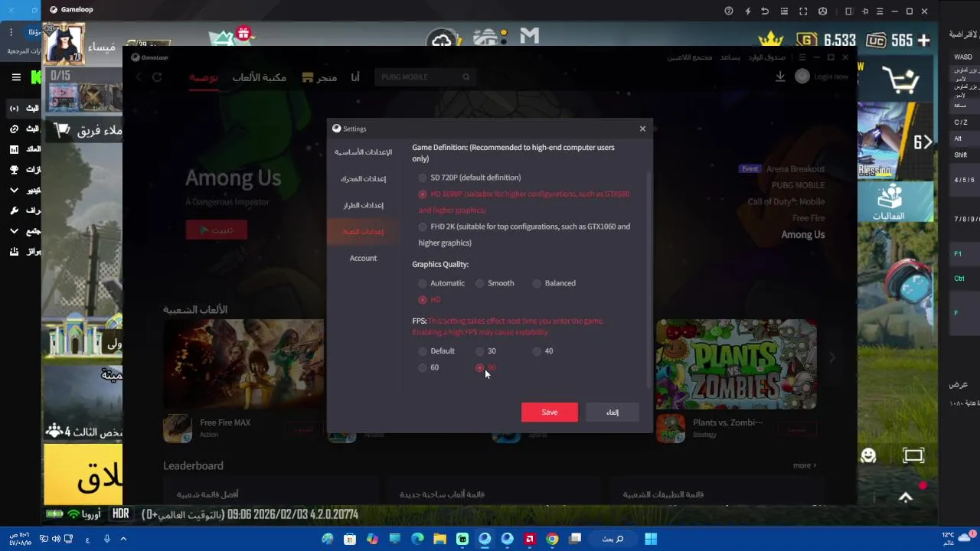Image resolution: width=980 pixels, height=551 pixels.
Task: Open the left sidebar hamburger menu
Action: tap(16, 77)
